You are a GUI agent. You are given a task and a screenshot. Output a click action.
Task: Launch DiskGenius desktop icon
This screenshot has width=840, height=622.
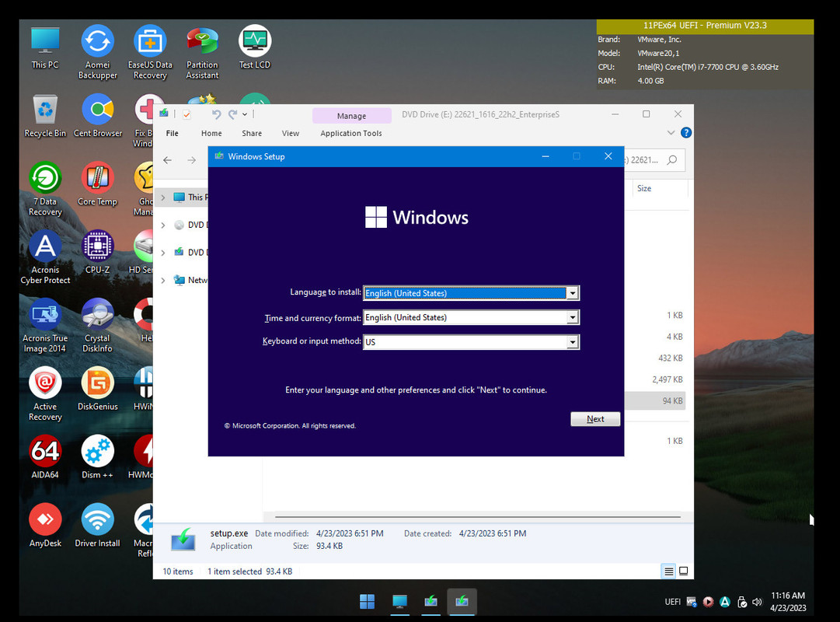[x=97, y=389]
